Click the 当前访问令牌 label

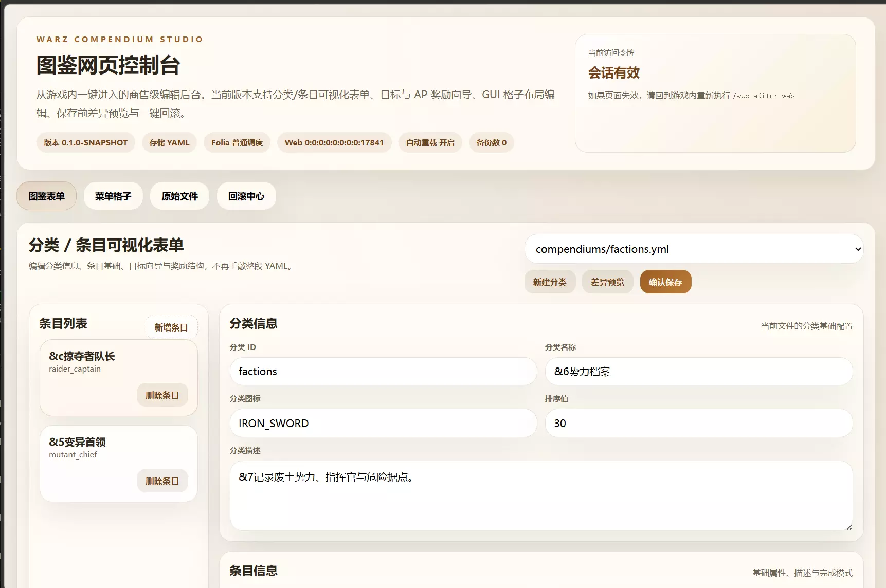[611, 52]
